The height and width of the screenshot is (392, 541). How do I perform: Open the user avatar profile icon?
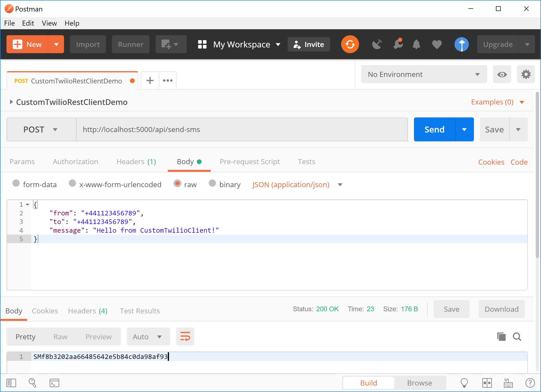462,44
